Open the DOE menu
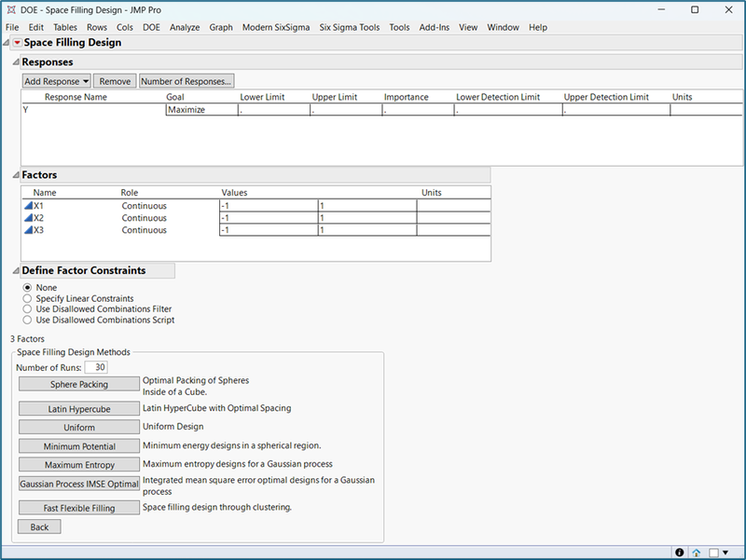The height and width of the screenshot is (560, 746). pos(151,28)
